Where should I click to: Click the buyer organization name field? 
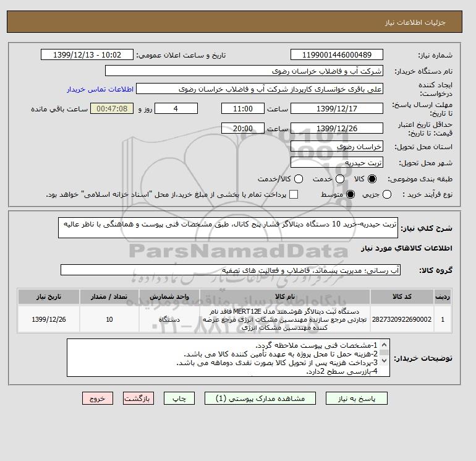click(244, 71)
